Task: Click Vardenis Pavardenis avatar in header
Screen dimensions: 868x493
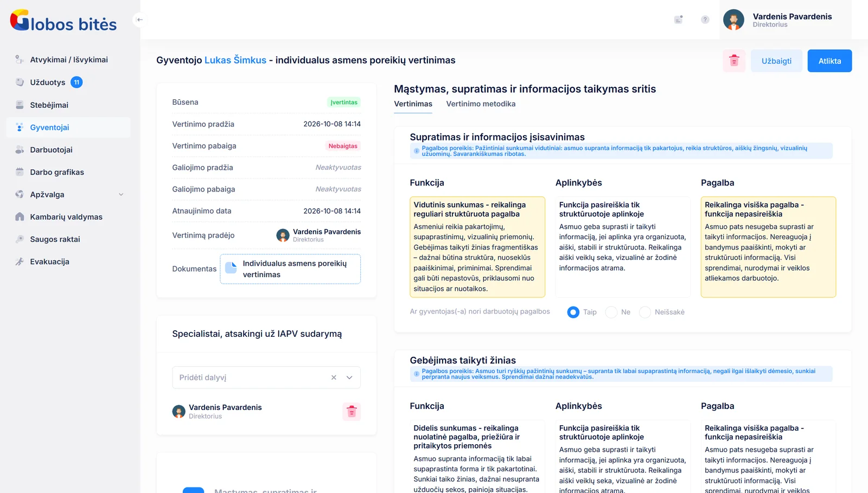Action: (x=733, y=20)
